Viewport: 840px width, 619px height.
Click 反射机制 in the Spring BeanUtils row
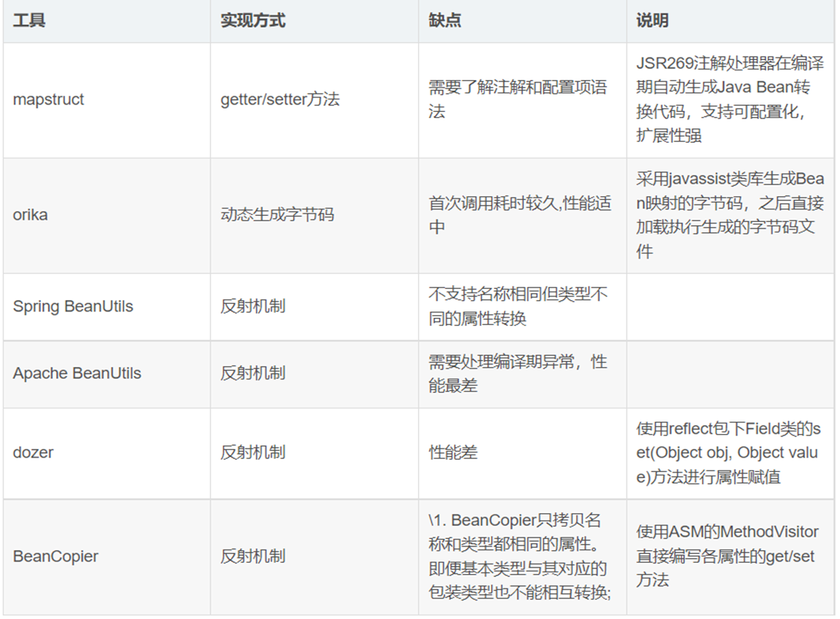(314, 306)
